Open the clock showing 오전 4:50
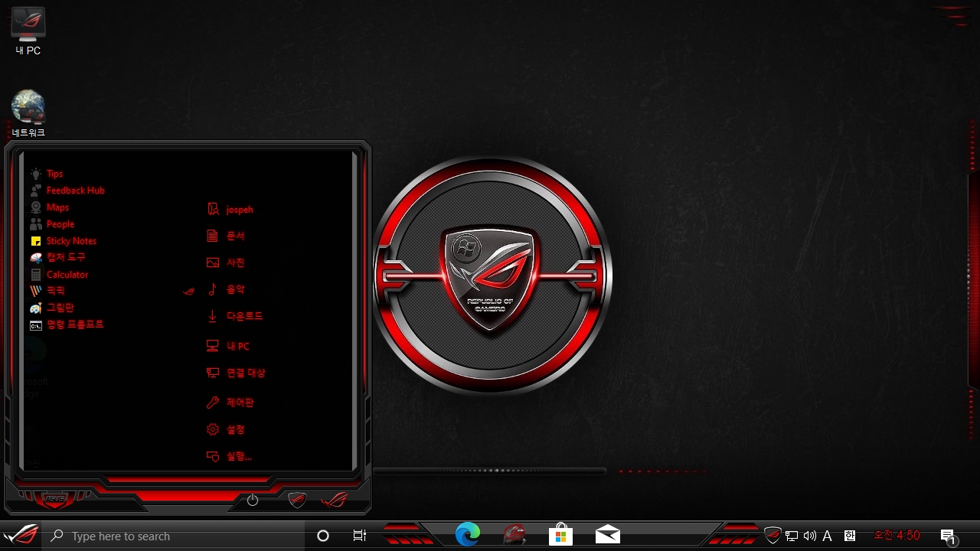 click(897, 536)
